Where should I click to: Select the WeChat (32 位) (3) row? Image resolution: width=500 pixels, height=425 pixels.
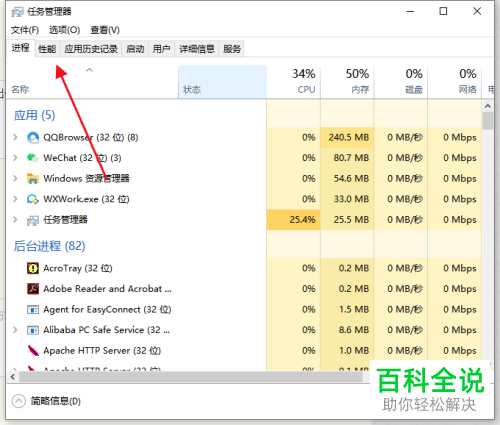244,158
